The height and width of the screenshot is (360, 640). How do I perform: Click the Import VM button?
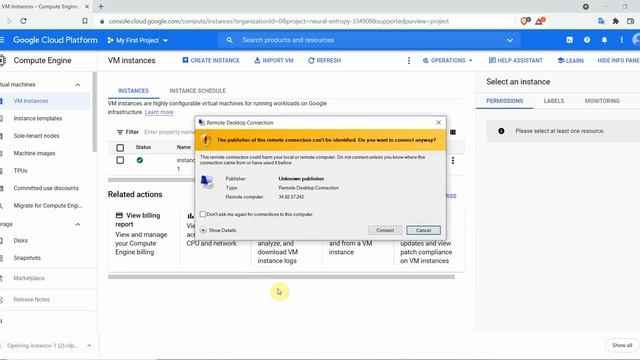274,60
